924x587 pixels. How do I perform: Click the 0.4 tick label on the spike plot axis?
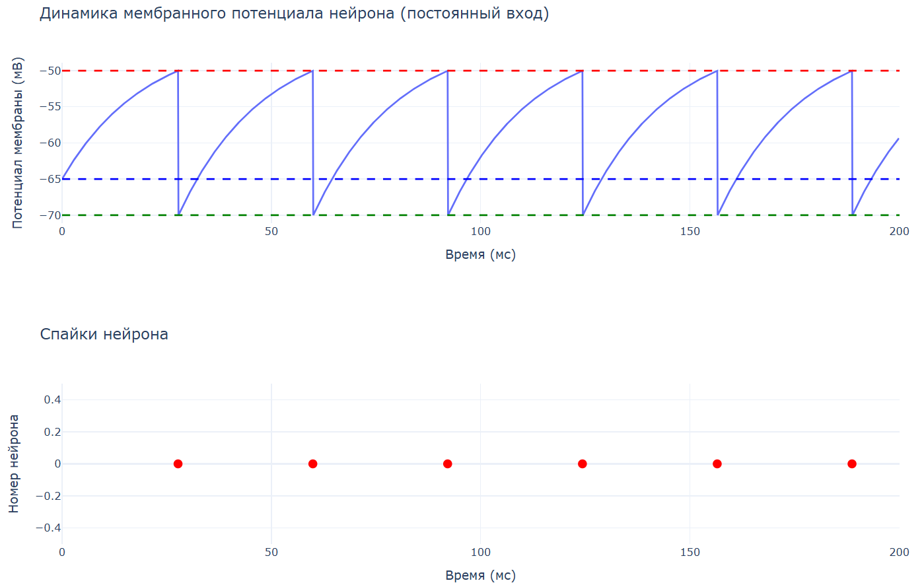coord(53,399)
